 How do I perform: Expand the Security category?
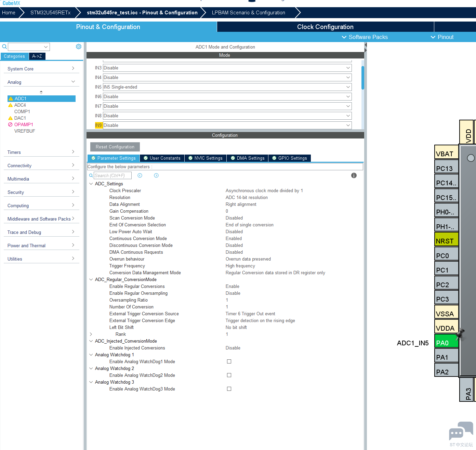coord(41,192)
